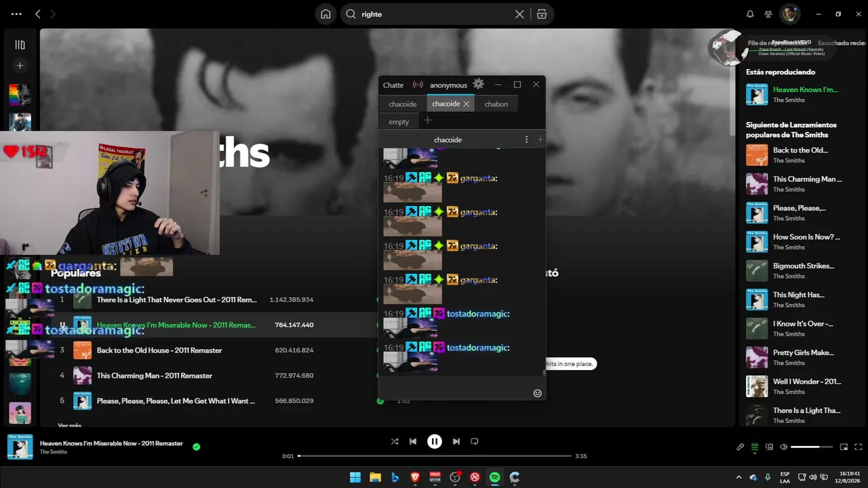Image resolution: width=868 pixels, height=488 pixels.
Task: Open 'Heaven Knows I'm...' in the now-playing queue
Action: click(806, 89)
